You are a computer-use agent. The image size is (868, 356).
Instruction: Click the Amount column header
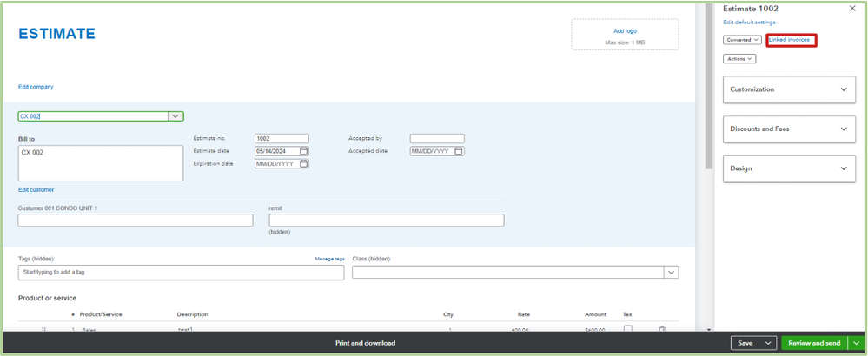[x=596, y=314]
